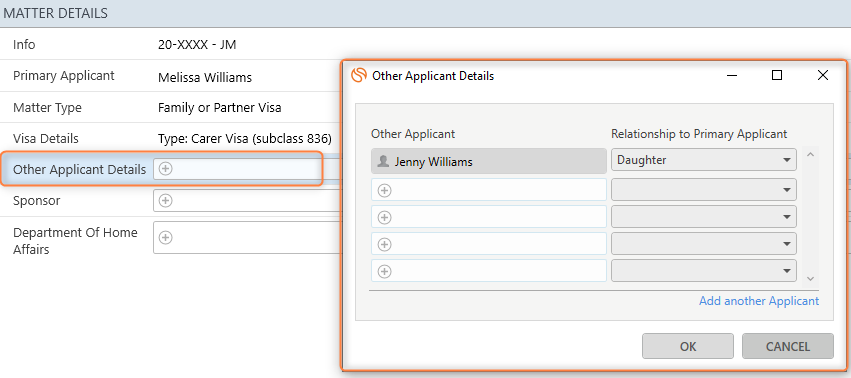Click the down arrow on the applicant list scrollbar
This screenshot has height=378, width=851.
coord(810,279)
